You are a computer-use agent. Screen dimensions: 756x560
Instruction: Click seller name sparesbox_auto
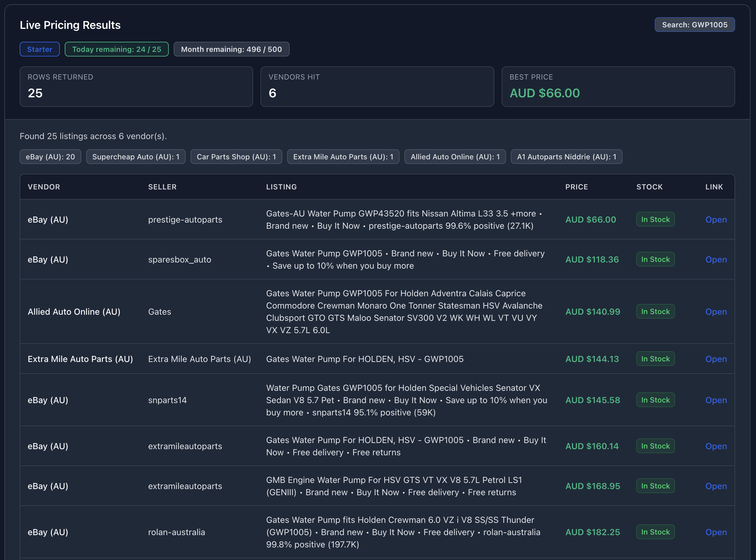point(179,260)
